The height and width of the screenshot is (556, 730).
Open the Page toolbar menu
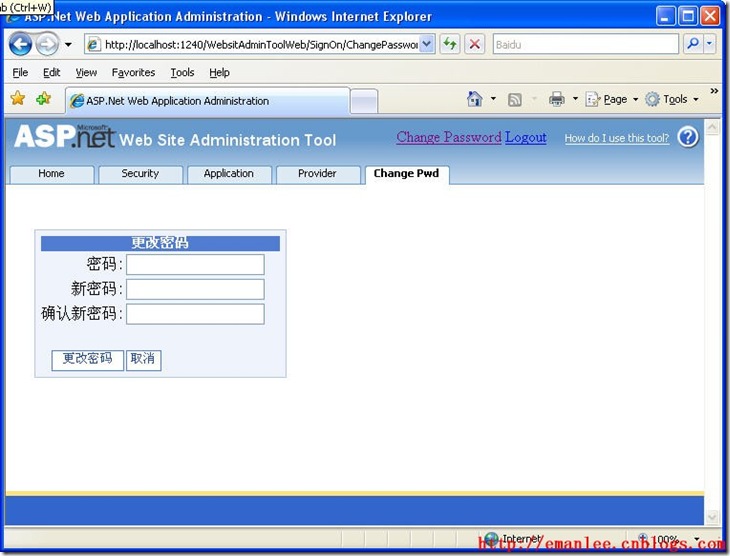[x=611, y=99]
